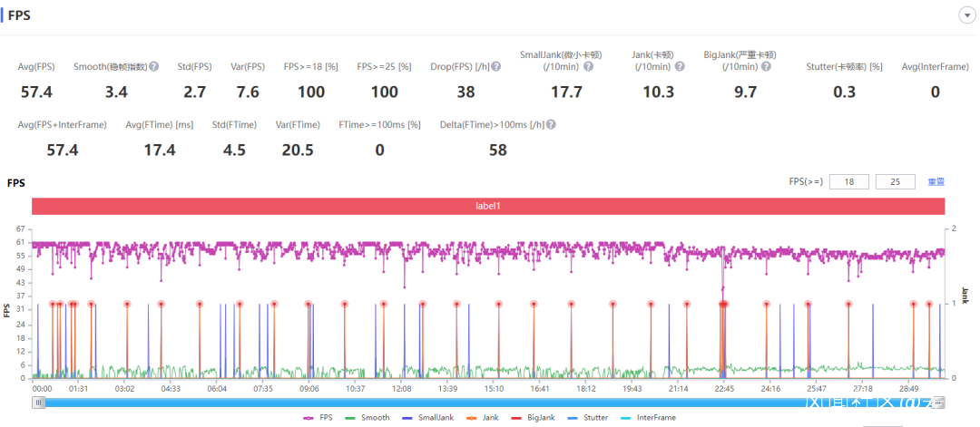
Task: Toggle the Smooth series in the legend
Action: pyautogui.click(x=367, y=417)
